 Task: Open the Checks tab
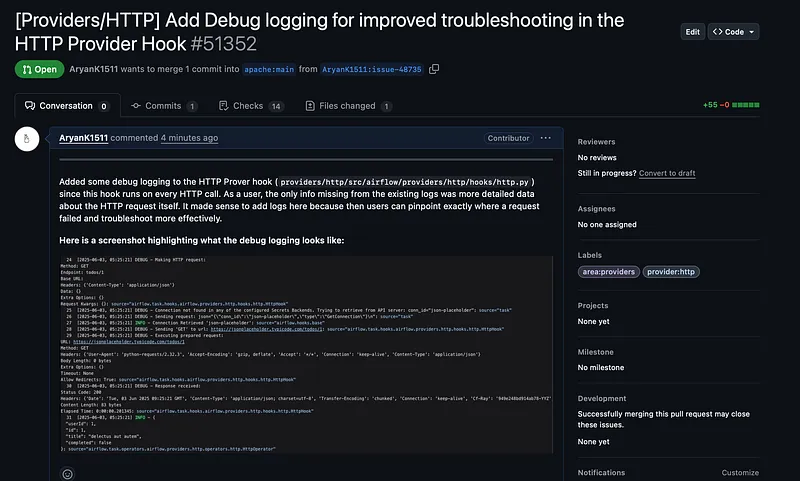coord(251,106)
